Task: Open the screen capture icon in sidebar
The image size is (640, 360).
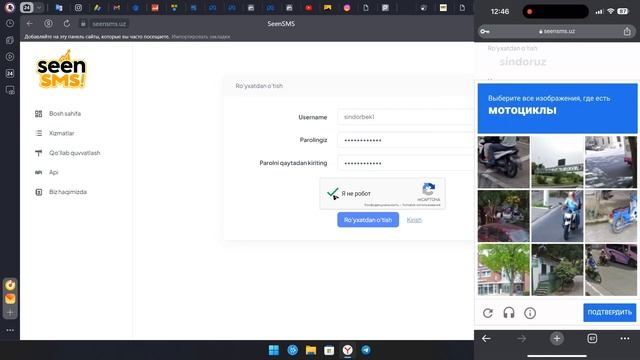Action: pyautogui.click(x=10, y=90)
